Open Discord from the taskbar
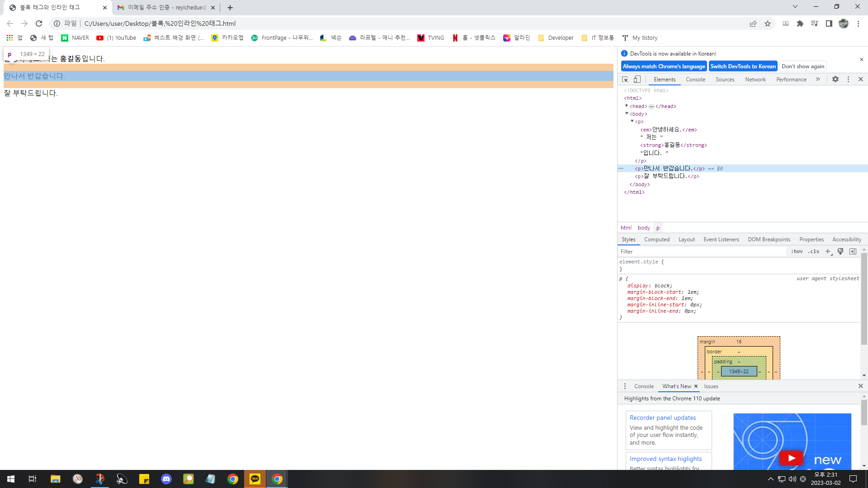Screen dimensions: 868x488 [x=166, y=479]
